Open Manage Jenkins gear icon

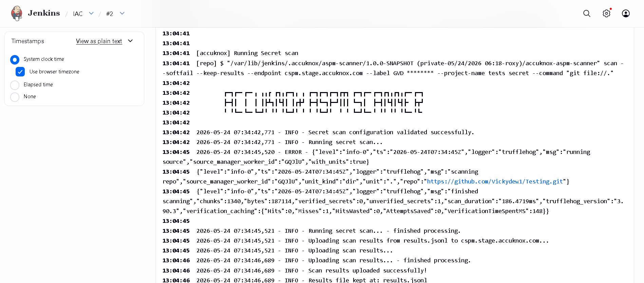(606, 13)
